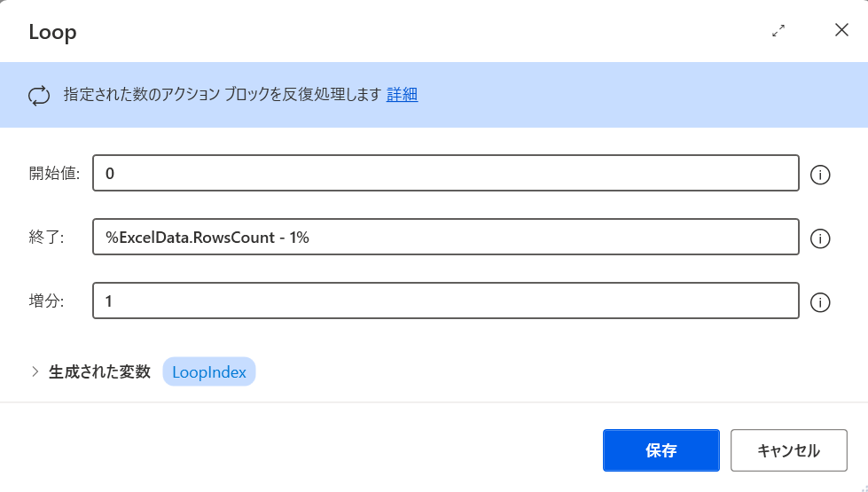The image size is (868, 492).
Task: Close the Loop dialog with X
Action: click(x=841, y=30)
